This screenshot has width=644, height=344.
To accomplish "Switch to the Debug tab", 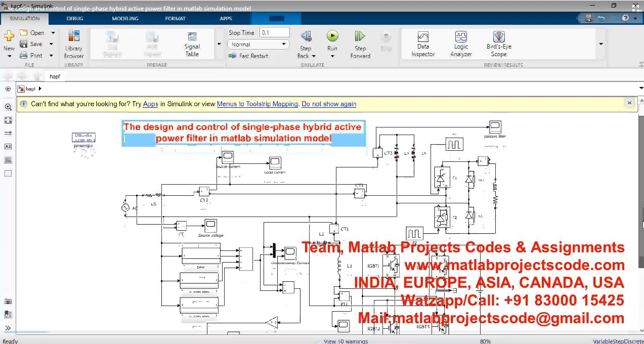I will (x=75, y=19).
